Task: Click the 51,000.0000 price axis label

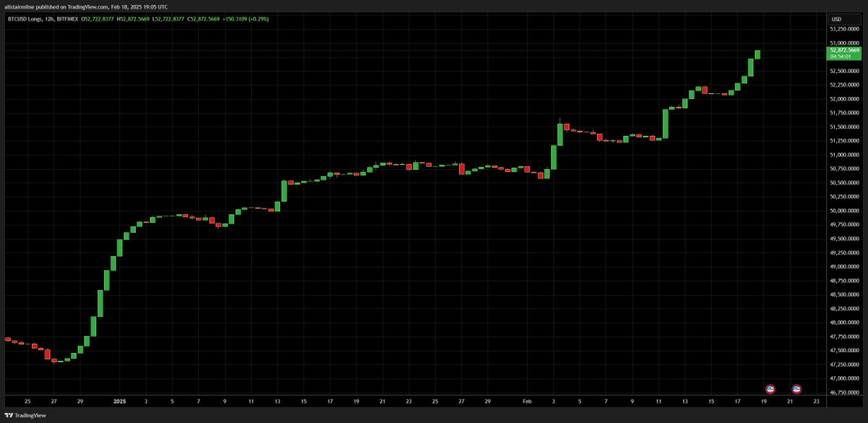Action: [x=845, y=155]
